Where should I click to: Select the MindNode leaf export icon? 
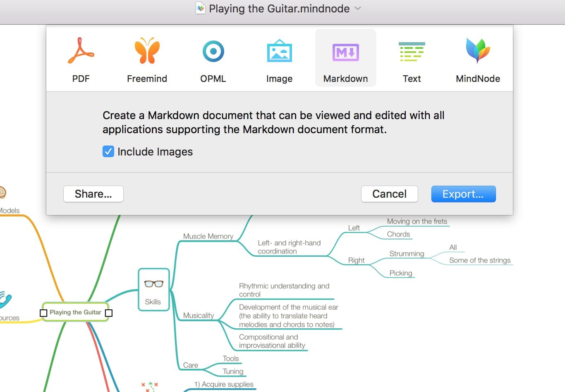coord(478,51)
